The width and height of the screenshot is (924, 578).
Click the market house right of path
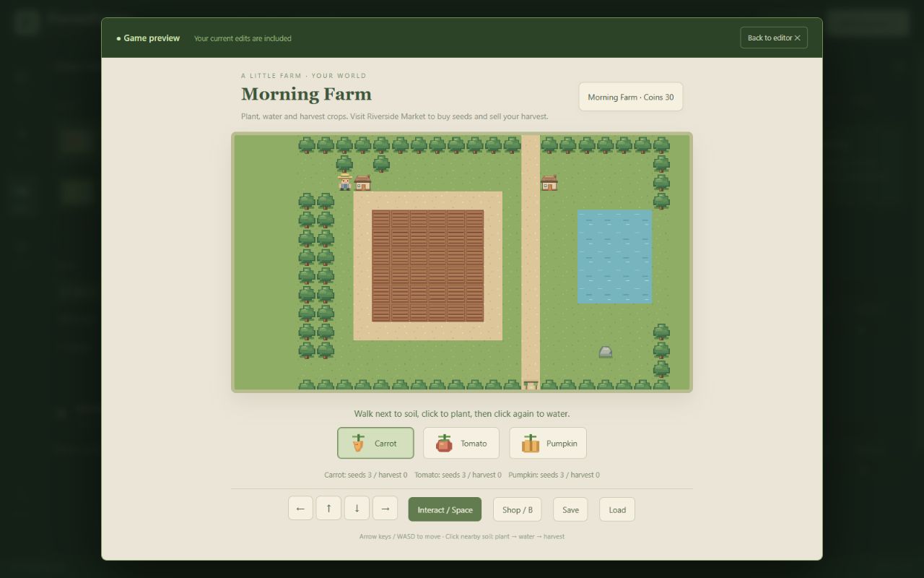click(549, 183)
